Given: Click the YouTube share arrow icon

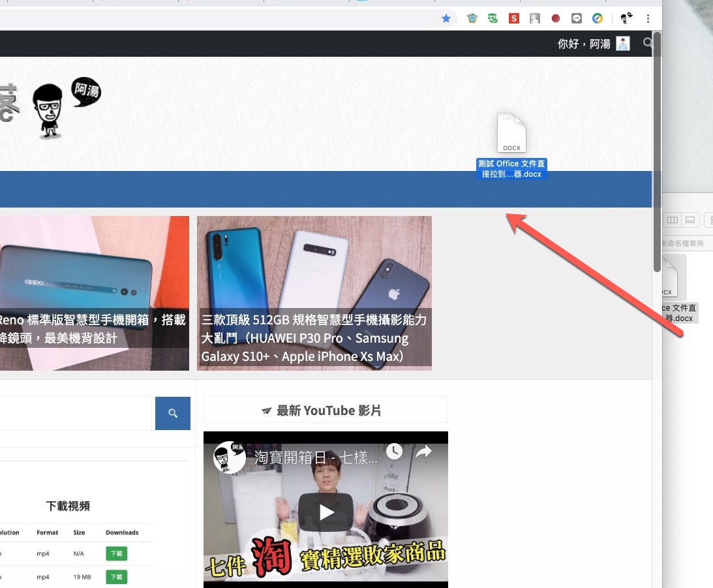Looking at the screenshot, I should point(424,452).
